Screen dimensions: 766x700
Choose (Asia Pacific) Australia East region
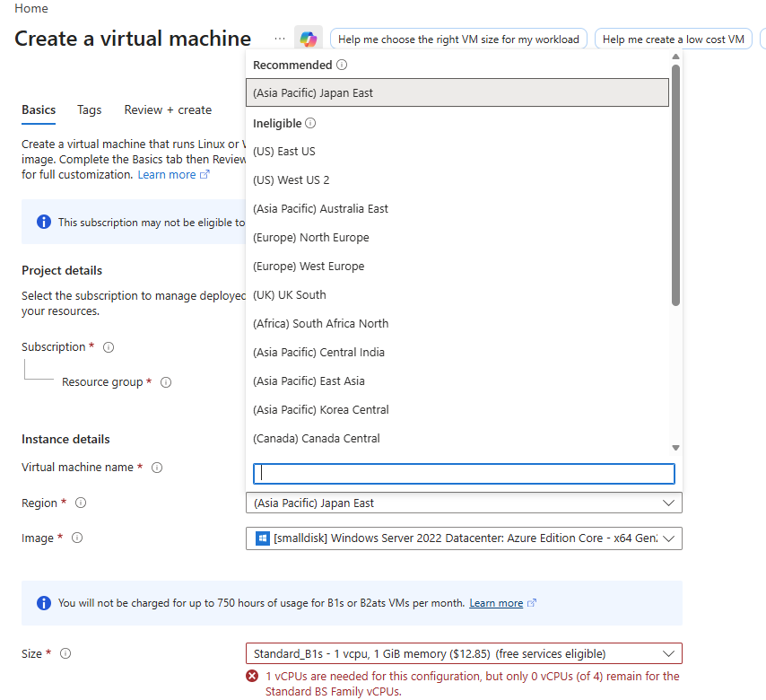(x=457, y=209)
